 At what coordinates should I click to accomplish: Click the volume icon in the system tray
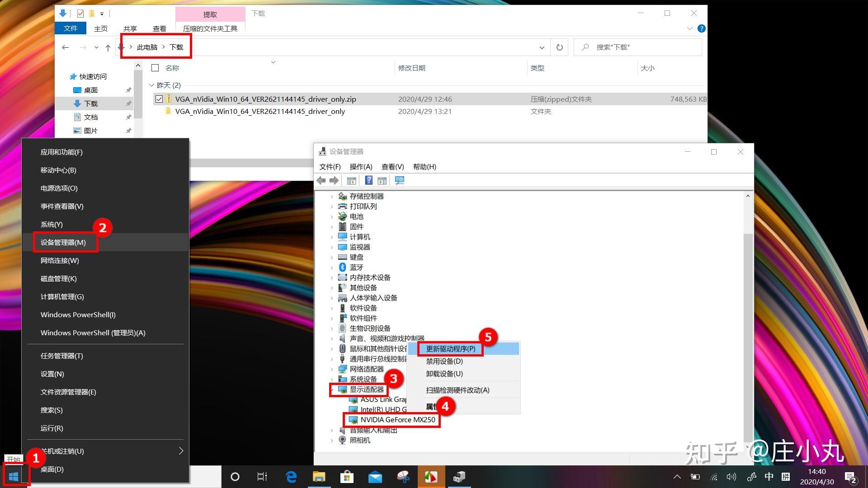click(731, 476)
